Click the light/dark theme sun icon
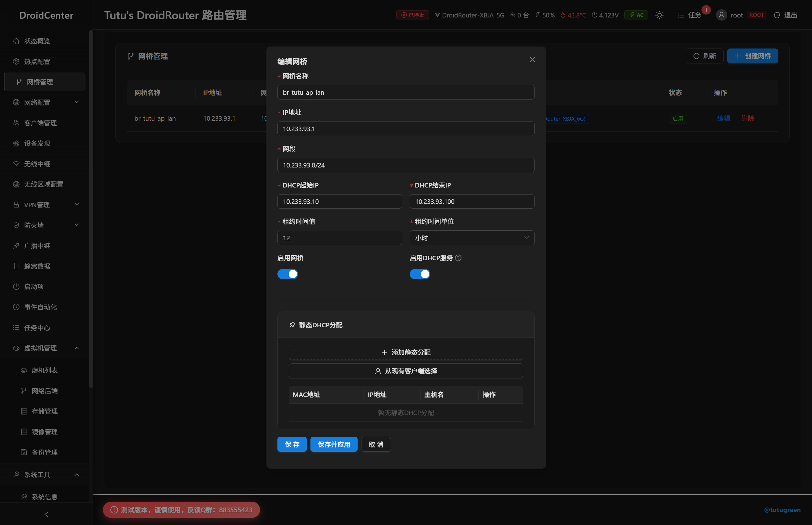 click(659, 15)
